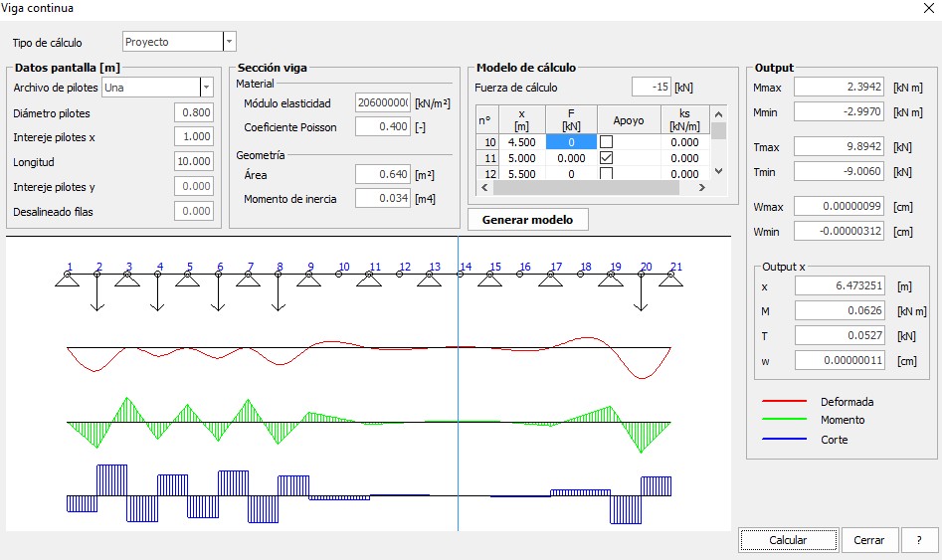
Task: Uncheck Apoyo checkbox for row 11
Action: coord(606,158)
